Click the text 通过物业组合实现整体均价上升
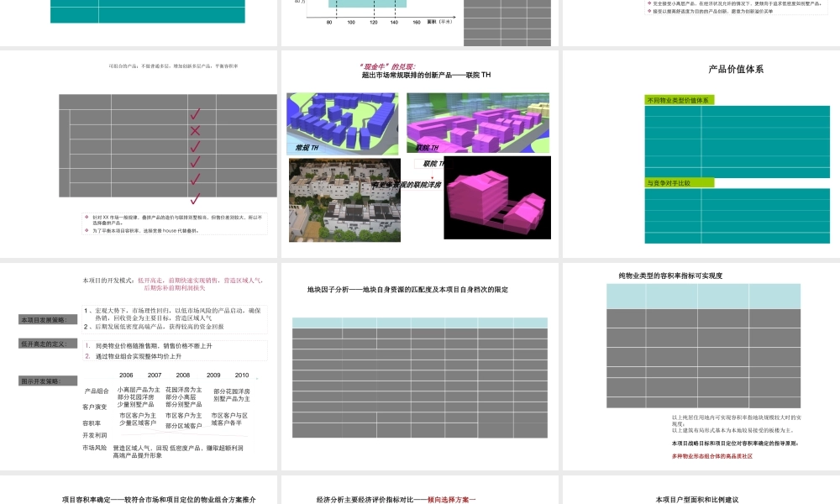Viewport: 840px width, 504px height. (139, 356)
